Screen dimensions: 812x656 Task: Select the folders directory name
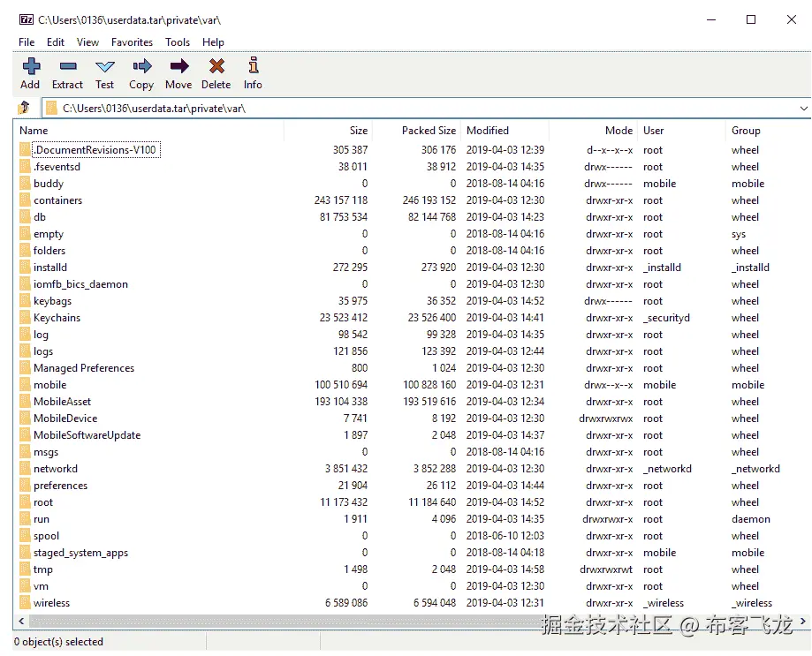[x=49, y=251]
